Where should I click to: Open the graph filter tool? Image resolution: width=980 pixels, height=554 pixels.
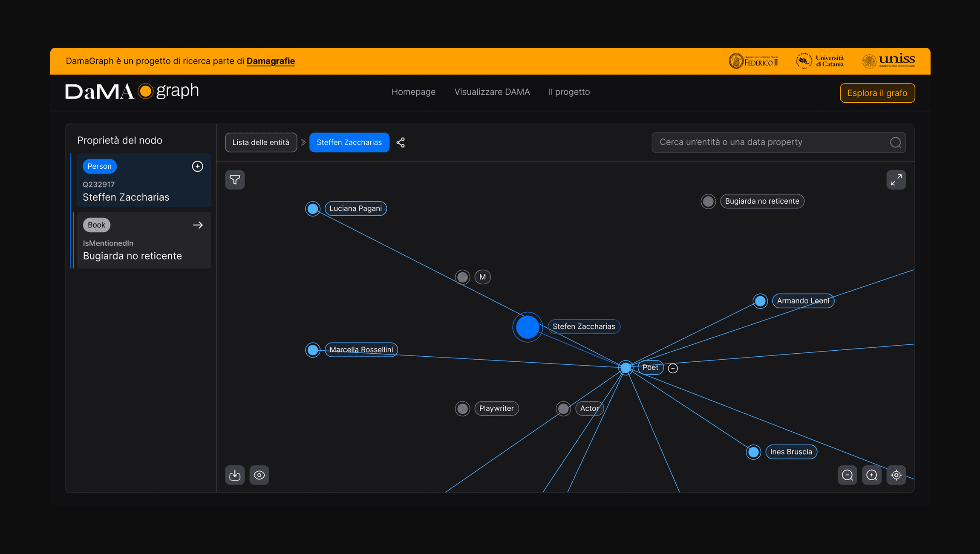click(x=235, y=180)
